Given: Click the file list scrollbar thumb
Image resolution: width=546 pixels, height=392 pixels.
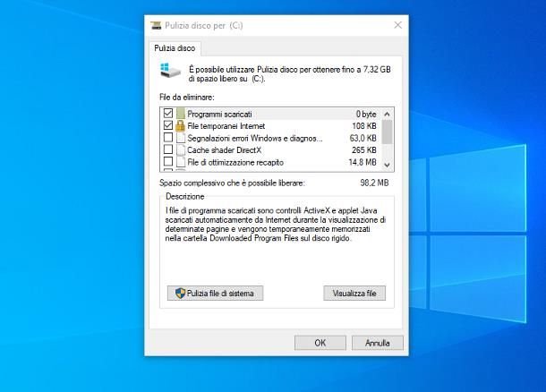Looking at the screenshot, I should pos(387,132).
